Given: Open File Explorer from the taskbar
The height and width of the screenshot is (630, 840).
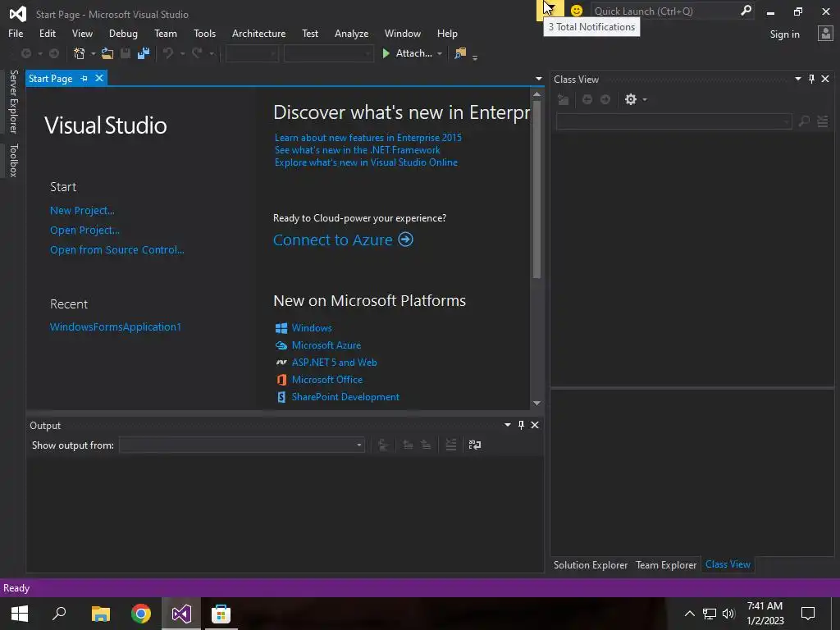Looking at the screenshot, I should (100, 614).
